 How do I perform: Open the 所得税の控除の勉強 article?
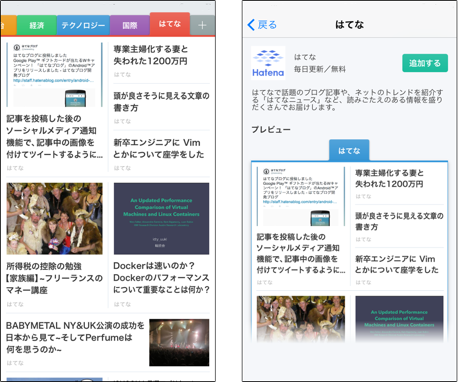(x=54, y=278)
